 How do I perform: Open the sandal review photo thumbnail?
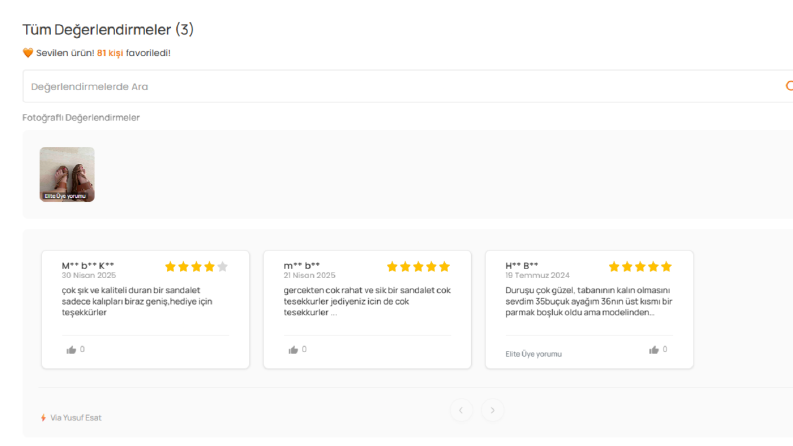point(67,174)
